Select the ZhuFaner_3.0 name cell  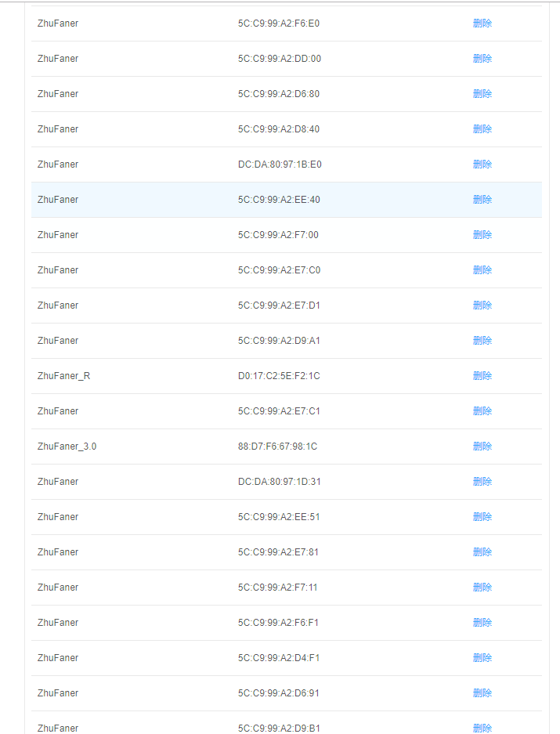(x=67, y=447)
